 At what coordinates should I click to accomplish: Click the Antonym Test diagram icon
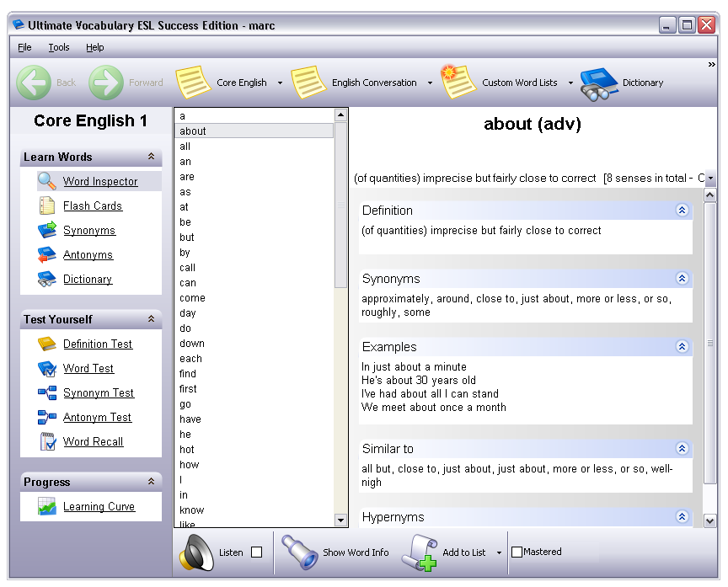click(x=47, y=417)
